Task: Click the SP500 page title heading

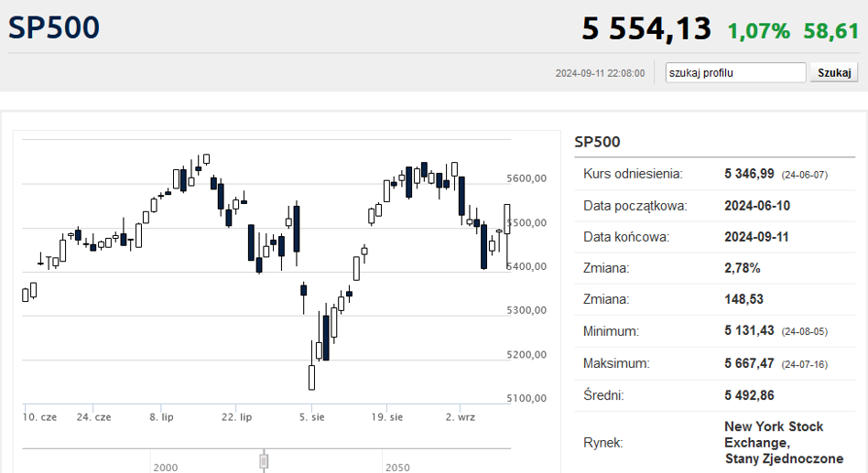Action: (x=54, y=27)
